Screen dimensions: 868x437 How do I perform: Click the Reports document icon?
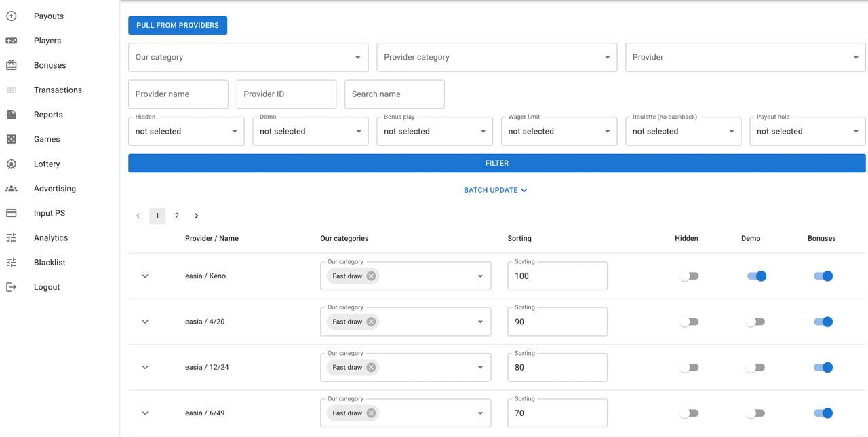[x=12, y=115]
